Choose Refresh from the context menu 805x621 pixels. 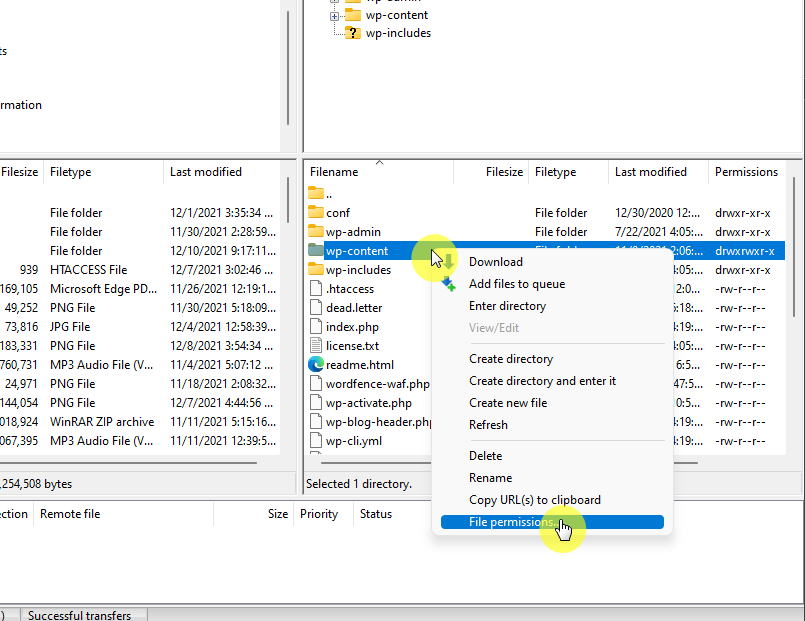point(488,425)
